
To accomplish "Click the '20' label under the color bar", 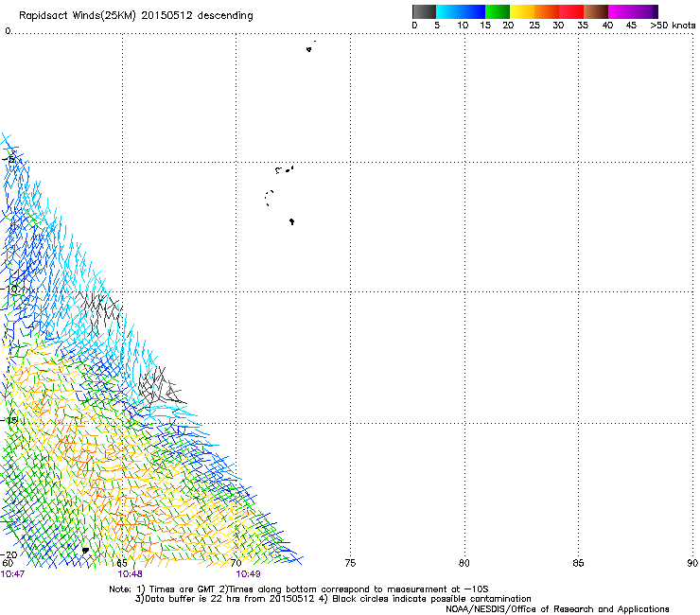I will 508,26.
